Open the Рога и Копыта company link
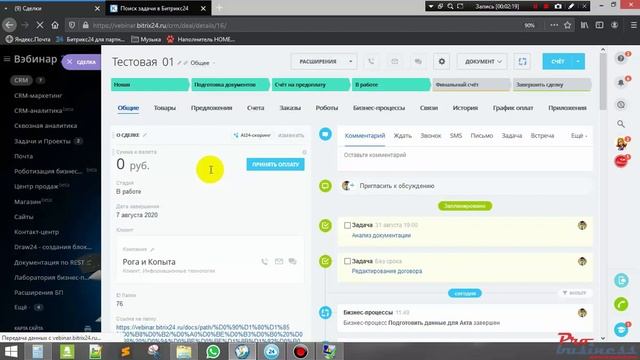 pos(149,262)
